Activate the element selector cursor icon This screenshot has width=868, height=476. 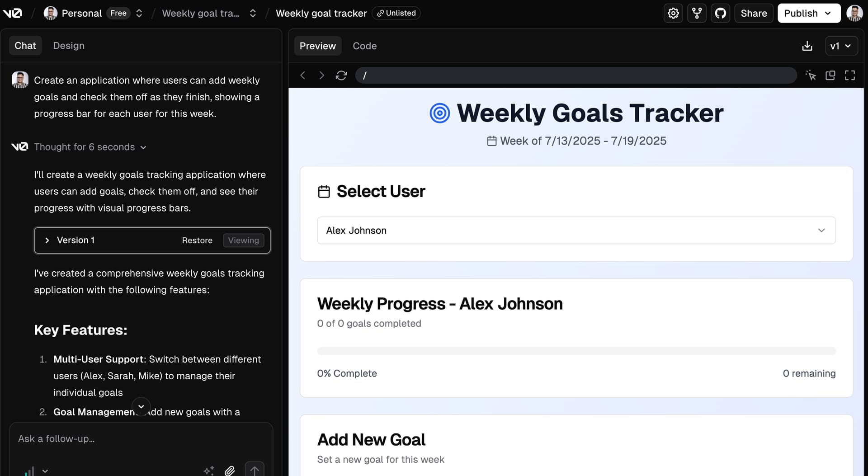tap(811, 75)
